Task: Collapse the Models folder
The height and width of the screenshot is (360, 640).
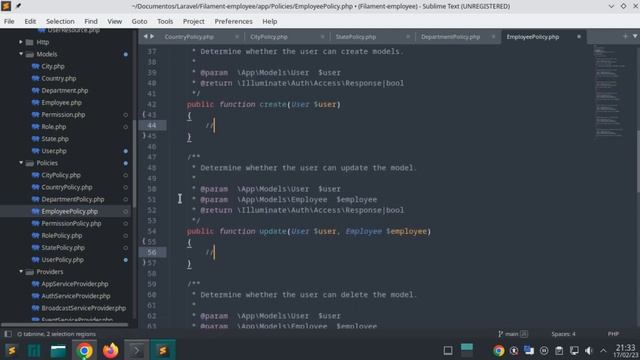Action: [x=21, y=54]
